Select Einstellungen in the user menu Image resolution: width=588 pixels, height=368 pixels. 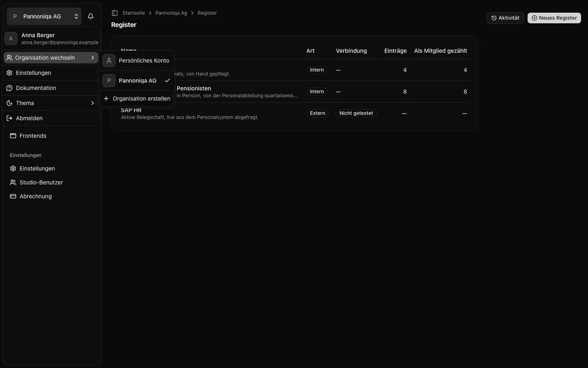(x=51, y=73)
